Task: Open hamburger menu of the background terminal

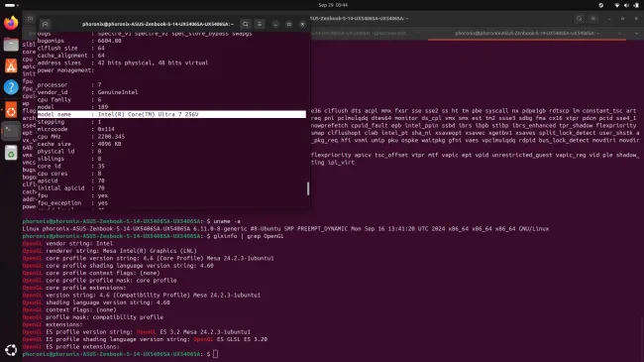Action: tap(593, 19)
